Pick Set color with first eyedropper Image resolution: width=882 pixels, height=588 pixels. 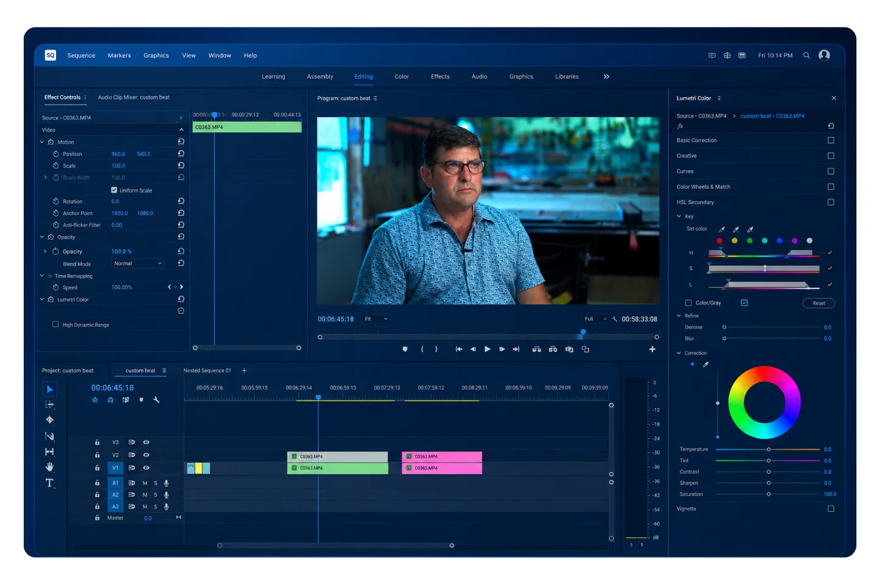click(722, 229)
